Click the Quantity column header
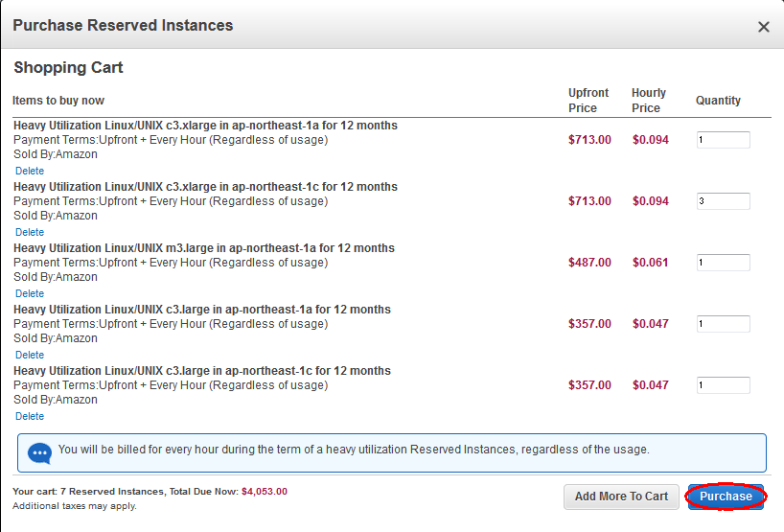The height and width of the screenshot is (532, 784). click(718, 101)
